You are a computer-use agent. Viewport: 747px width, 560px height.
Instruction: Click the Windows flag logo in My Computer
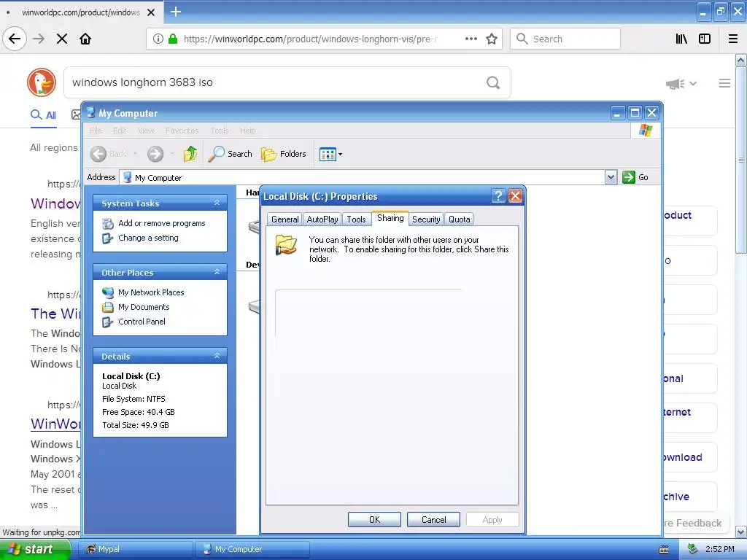tap(646, 130)
